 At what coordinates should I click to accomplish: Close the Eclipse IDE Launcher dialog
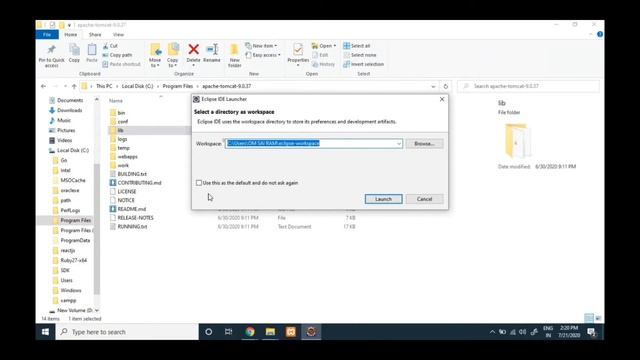(442, 99)
